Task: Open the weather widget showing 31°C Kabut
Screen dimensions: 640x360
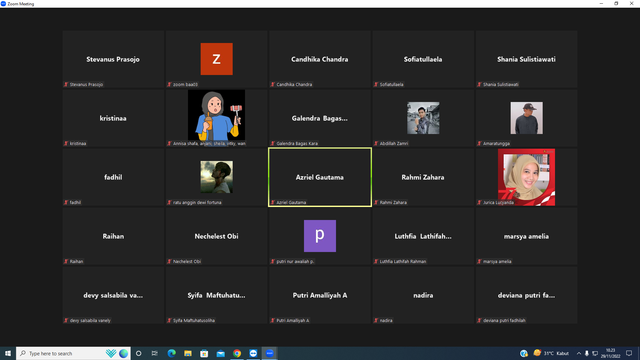Action: pos(551,353)
